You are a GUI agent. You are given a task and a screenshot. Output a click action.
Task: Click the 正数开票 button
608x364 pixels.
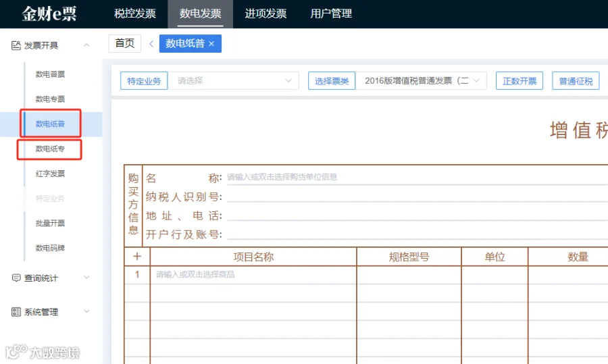520,80
